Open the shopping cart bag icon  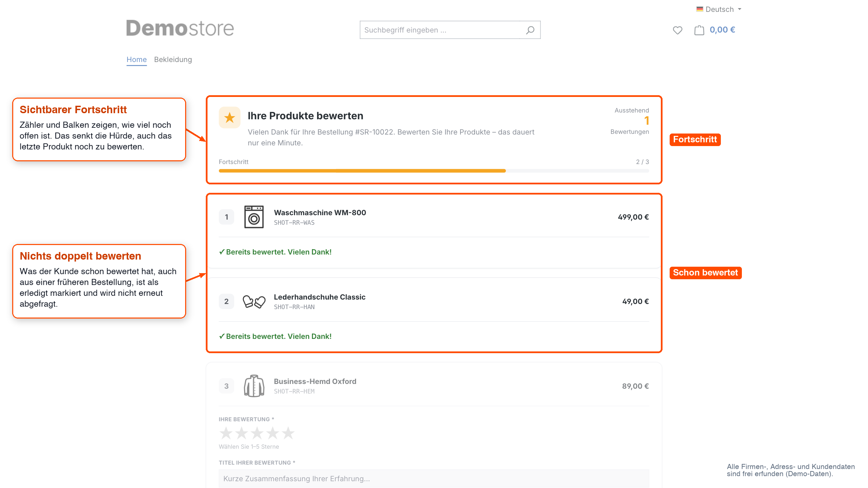click(x=699, y=30)
